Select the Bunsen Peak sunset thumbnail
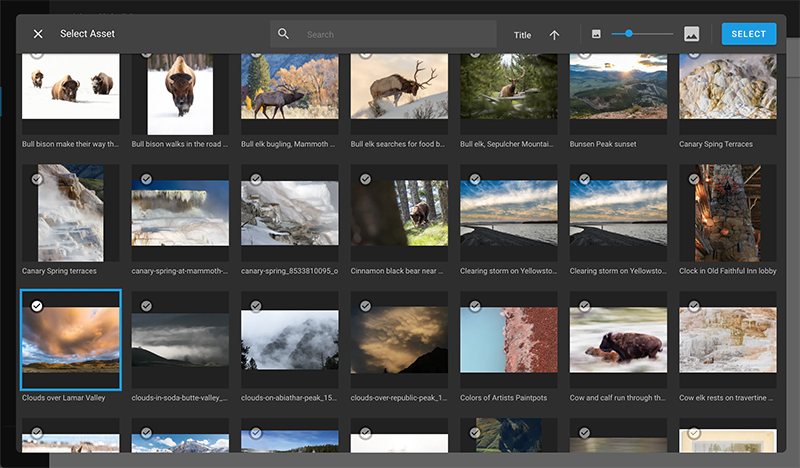This screenshot has height=468, width=800. (x=618, y=86)
